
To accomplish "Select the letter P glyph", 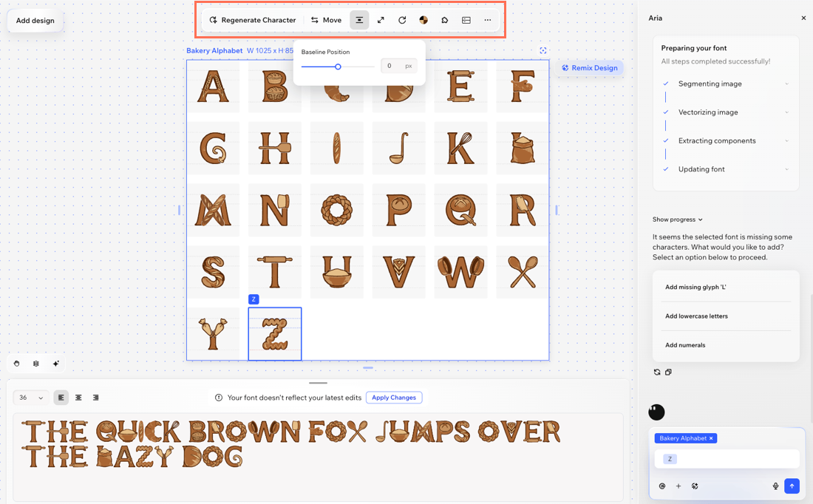I will pyautogui.click(x=398, y=210).
